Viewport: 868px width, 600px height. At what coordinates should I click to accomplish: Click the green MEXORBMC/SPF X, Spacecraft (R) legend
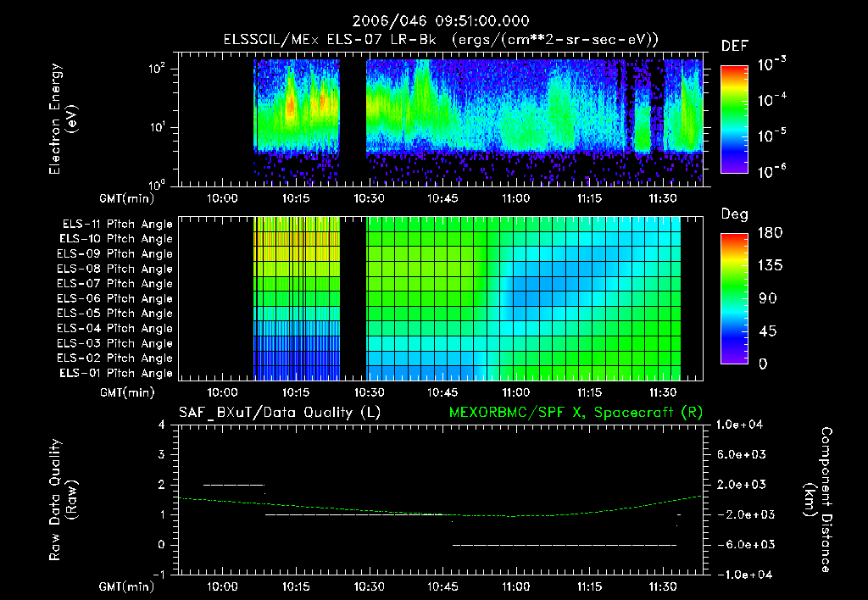(x=576, y=413)
